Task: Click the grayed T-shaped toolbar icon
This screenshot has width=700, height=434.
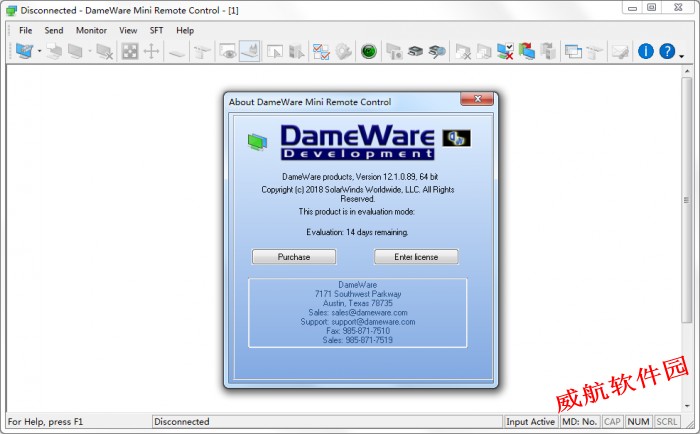Action: [202, 51]
